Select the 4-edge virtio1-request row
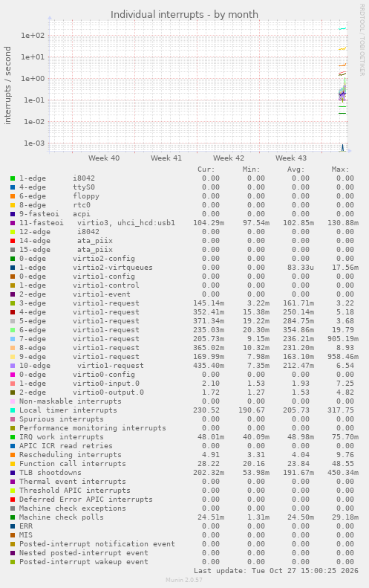This screenshot has width=369, height=588. (184, 312)
